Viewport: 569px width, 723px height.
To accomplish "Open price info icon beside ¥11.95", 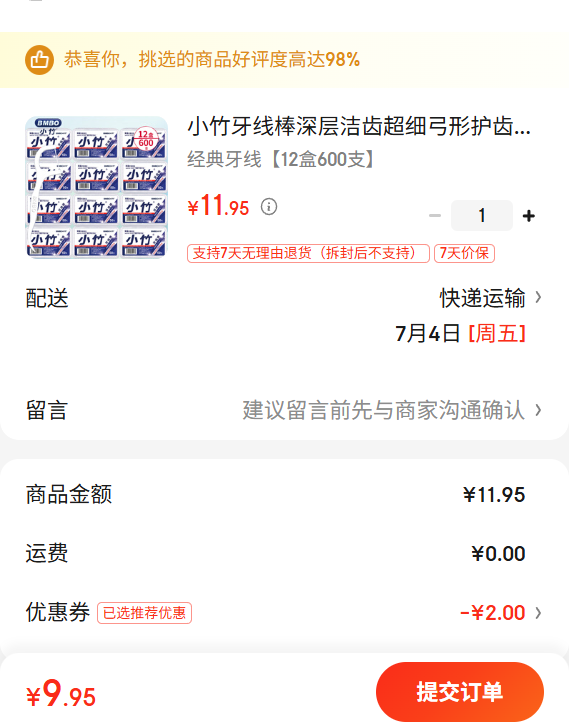I will 269,207.
